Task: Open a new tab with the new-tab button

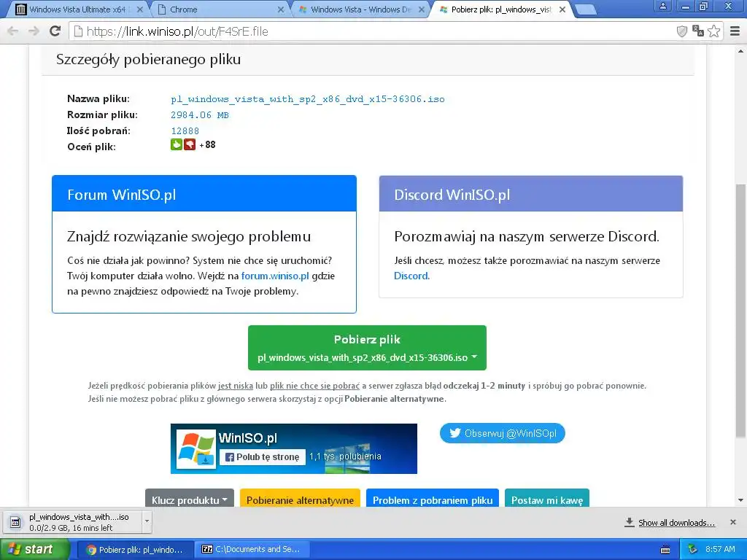Action: tap(586, 9)
